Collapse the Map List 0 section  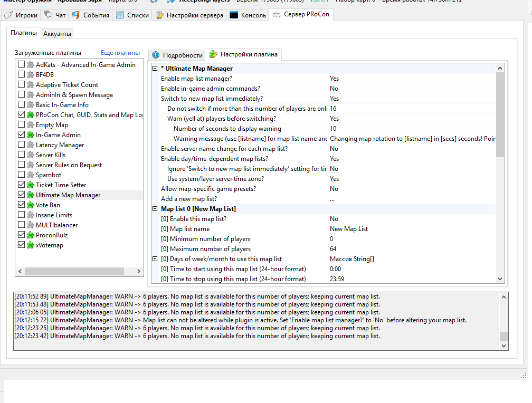pyautogui.click(x=155, y=209)
